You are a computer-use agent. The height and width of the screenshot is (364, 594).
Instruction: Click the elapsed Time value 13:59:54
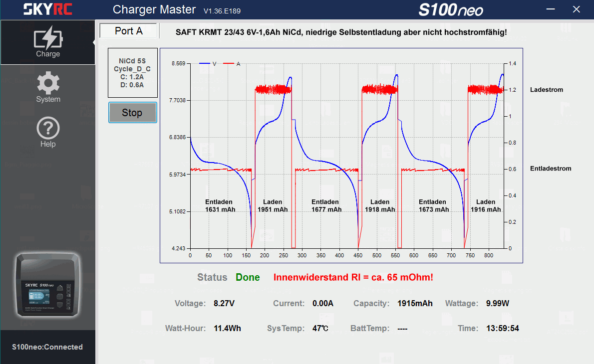[x=502, y=328]
